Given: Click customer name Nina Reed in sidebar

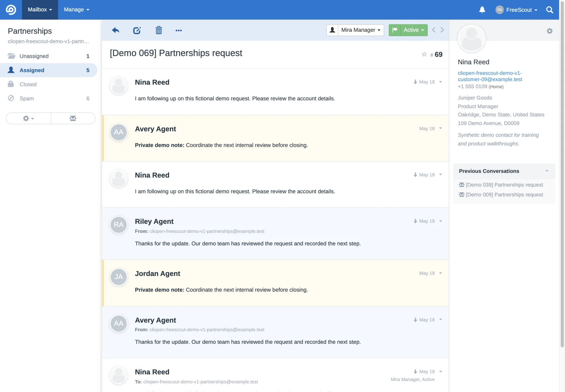Looking at the screenshot, I should [474, 62].
